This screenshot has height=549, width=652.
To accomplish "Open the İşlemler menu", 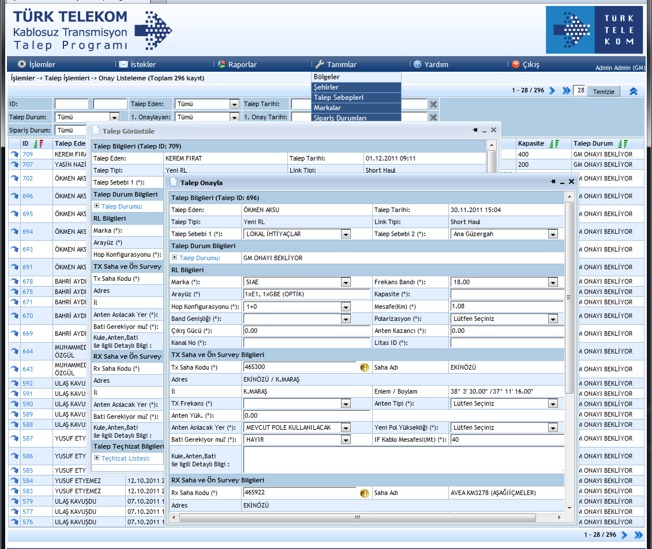I will (x=36, y=64).
